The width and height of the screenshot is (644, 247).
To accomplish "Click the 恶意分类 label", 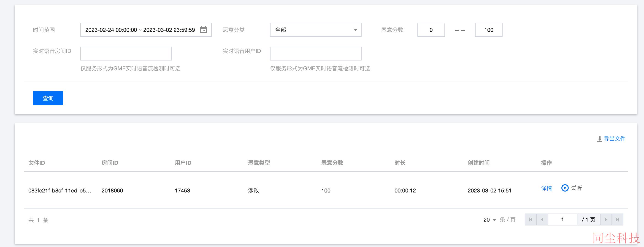I will click(x=234, y=30).
